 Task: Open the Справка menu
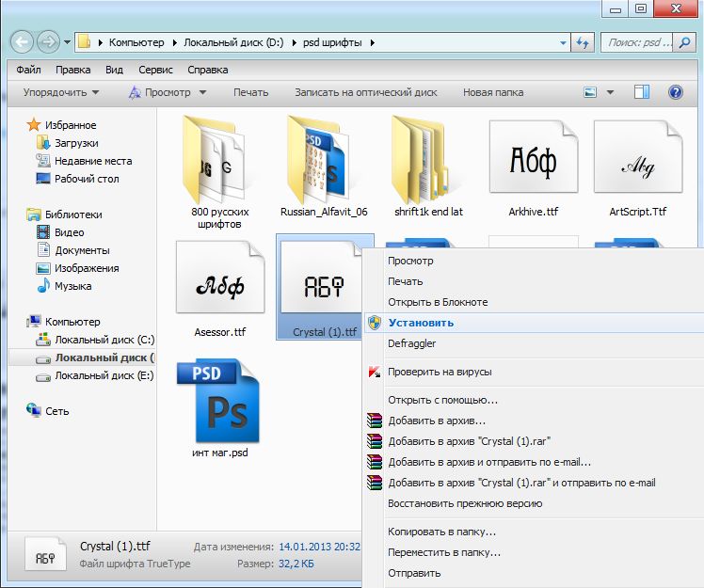tap(207, 70)
